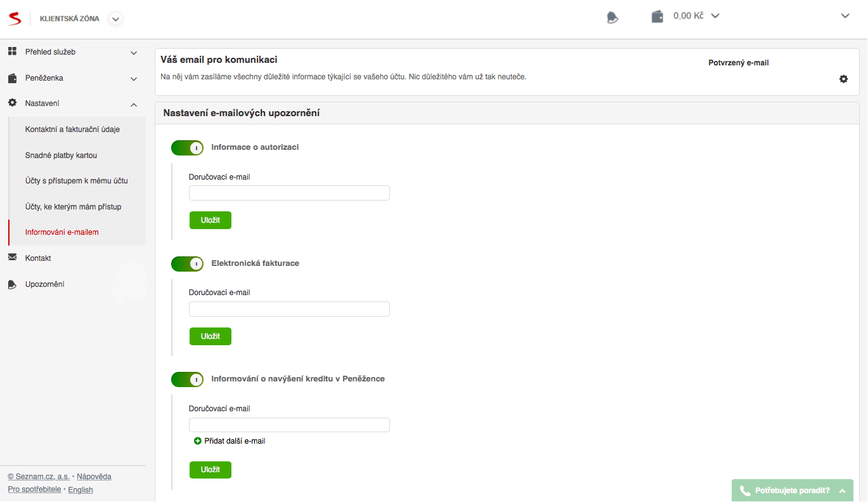Select the Kontakt envelope icon
This screenshot has height=502, width=868.
coord(12,258)
